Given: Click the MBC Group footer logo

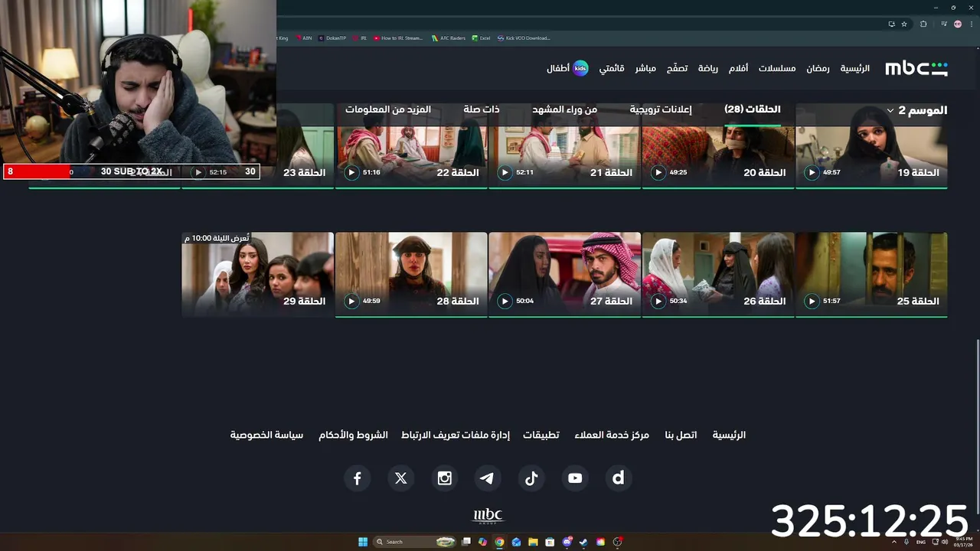Looking at the screenshot, I should 488,516.
